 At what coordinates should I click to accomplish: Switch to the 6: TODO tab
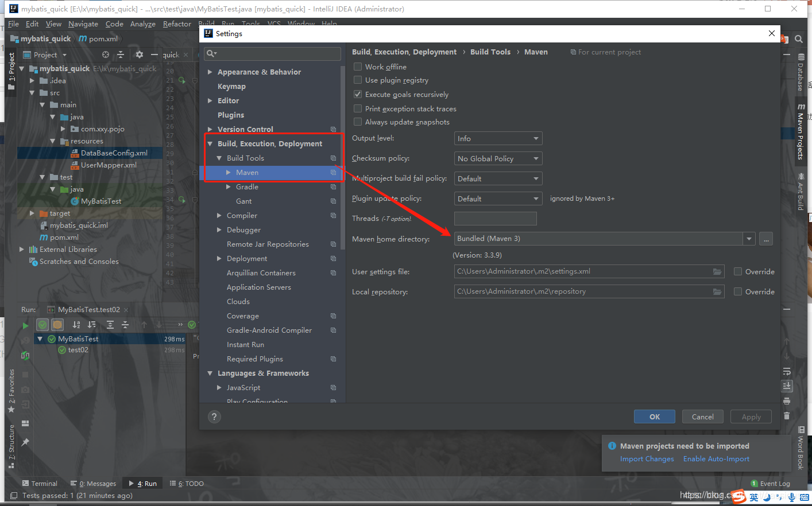coord(187,484)
